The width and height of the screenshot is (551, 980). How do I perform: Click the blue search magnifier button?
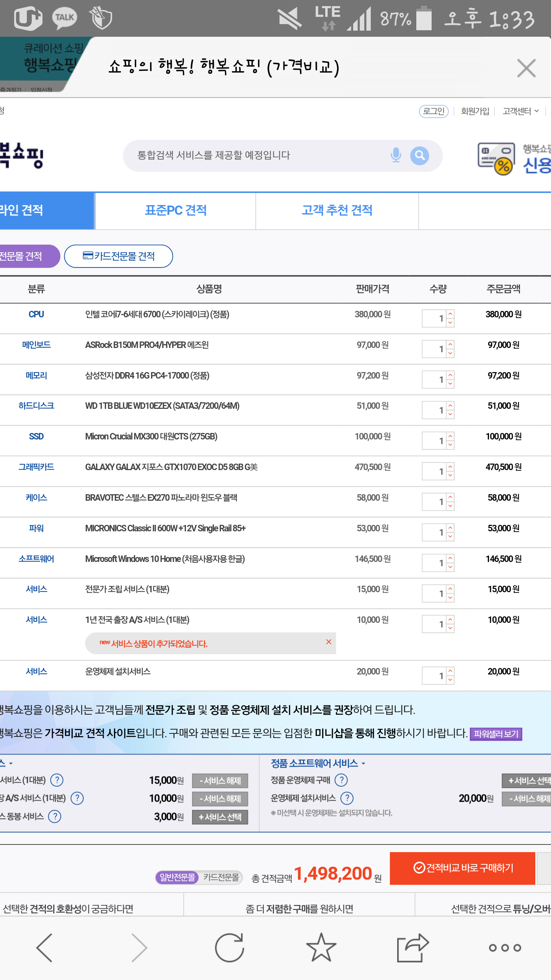(x=419, y=155)
